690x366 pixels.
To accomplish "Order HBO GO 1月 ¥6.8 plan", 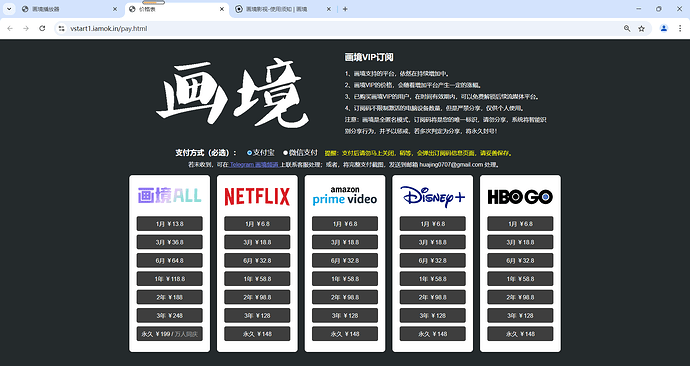I will pyautogui.click(x=520, y=224).
